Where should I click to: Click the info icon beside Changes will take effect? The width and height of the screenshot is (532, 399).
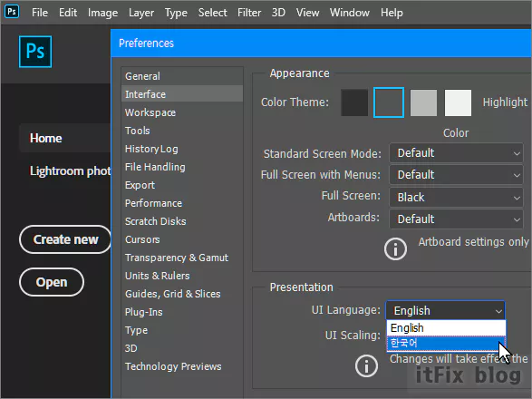(x=366, y=366)
